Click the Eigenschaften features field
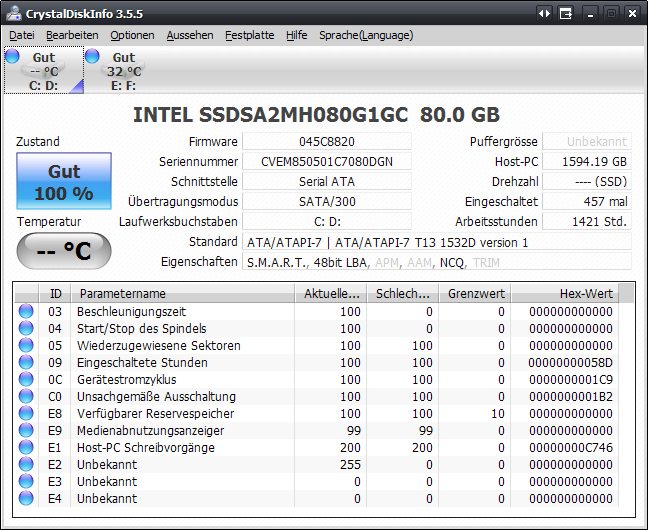 coord(436,262)
